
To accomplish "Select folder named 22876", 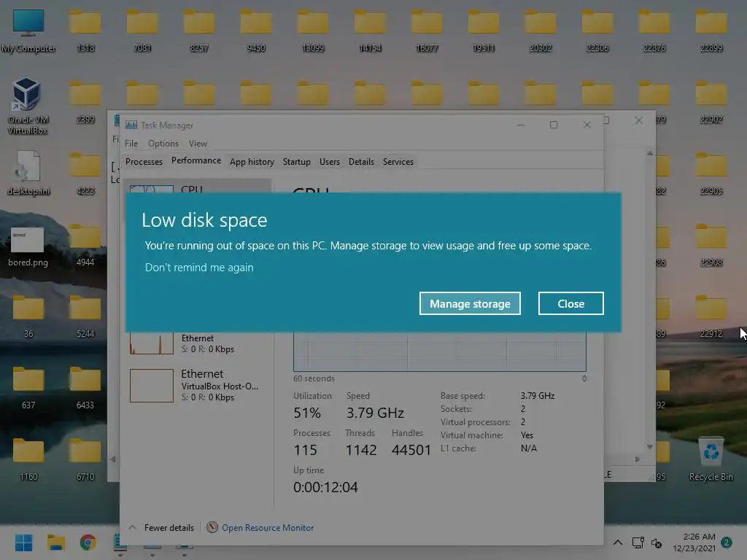I will 654,31.
